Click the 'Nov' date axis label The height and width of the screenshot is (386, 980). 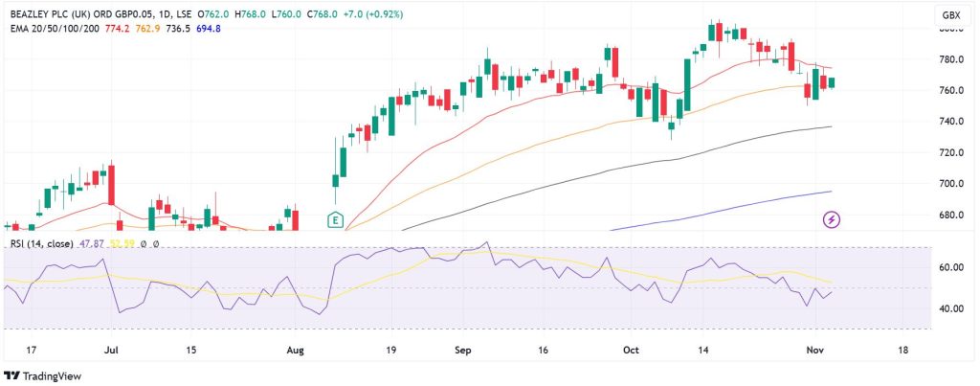coord(815,350)
